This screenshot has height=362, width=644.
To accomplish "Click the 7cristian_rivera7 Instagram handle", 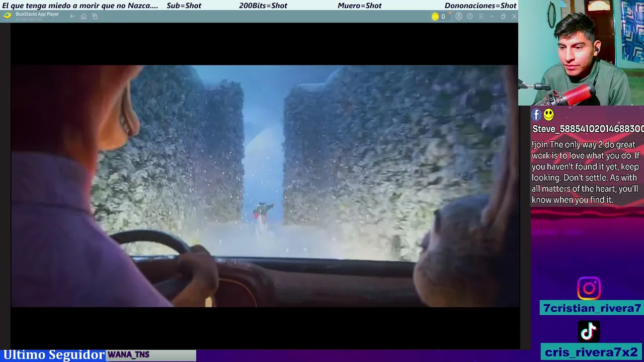I will pos(592,308).
